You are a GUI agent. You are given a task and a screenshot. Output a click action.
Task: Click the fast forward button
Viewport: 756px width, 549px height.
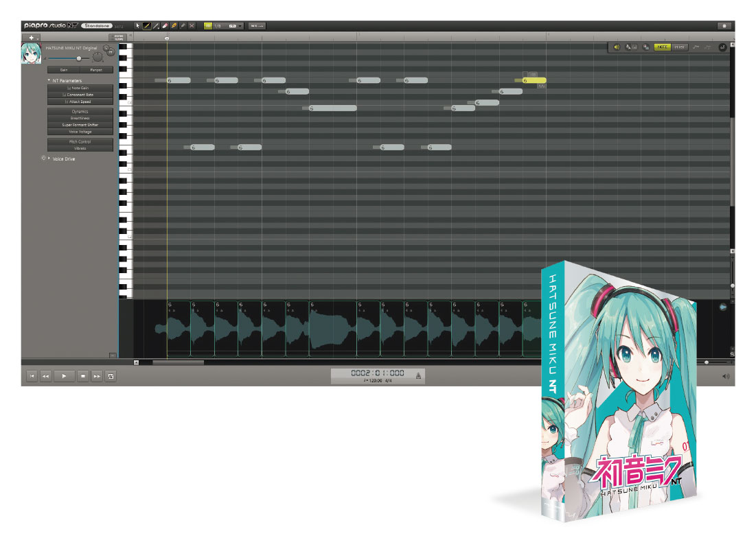click(97, 376)
